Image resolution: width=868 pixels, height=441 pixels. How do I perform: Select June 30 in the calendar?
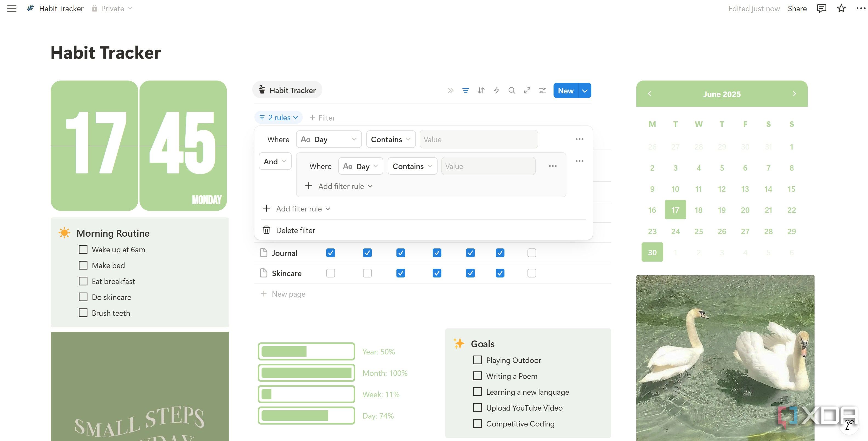pos(652,252)
